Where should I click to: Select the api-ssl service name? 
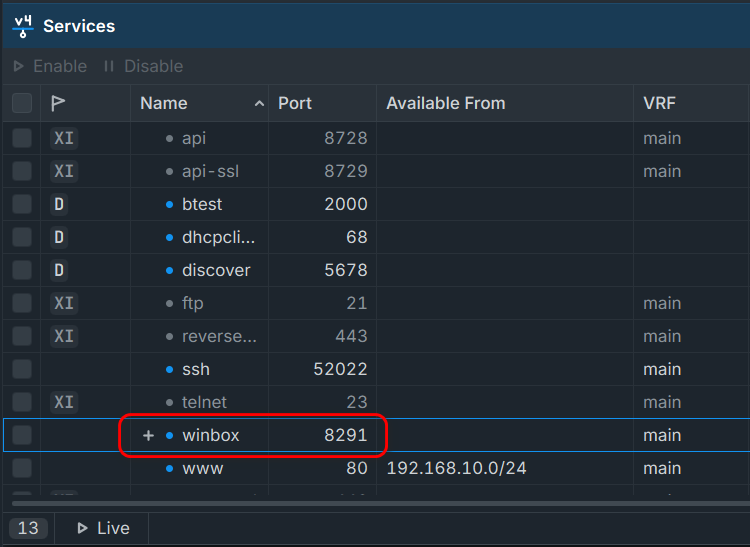(x=210, y=171)
